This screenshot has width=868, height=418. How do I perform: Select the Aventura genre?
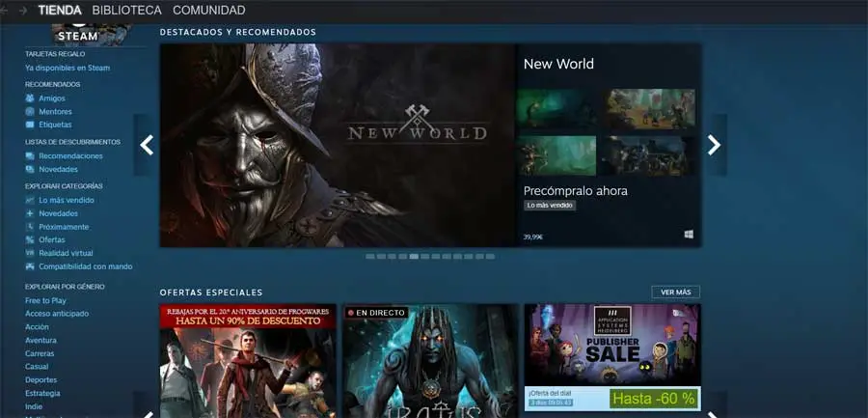pyautogui.click(x=41, y=341)
